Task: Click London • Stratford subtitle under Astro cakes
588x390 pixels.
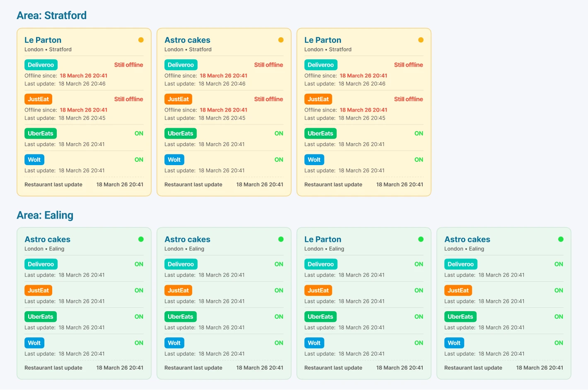Action: click(x=188, y=49)
